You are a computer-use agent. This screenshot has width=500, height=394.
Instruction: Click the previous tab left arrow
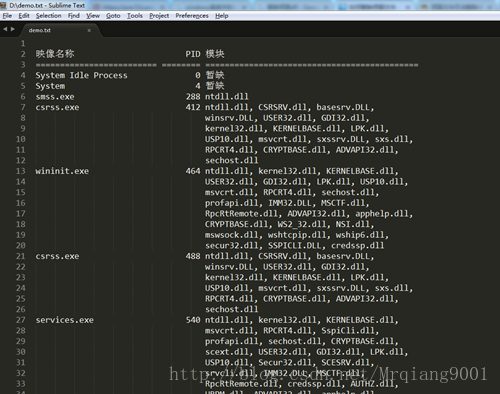(5, 29)
